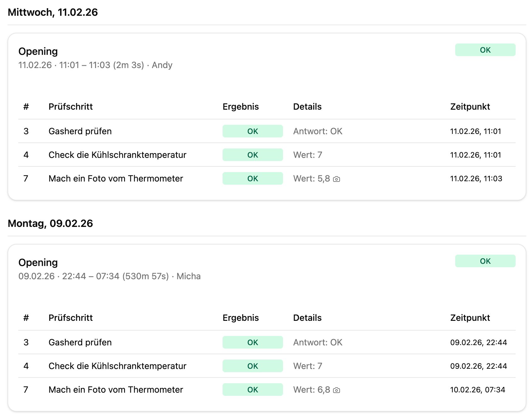532x416 pixels.
Task: Click OK status badge on Micha's Opening card
Action: 485,261
